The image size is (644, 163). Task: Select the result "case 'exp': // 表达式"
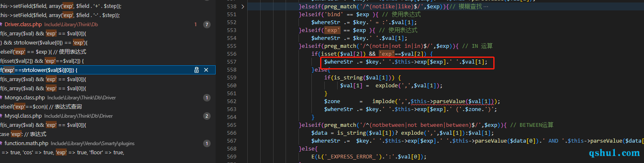[x=23, y=134]
